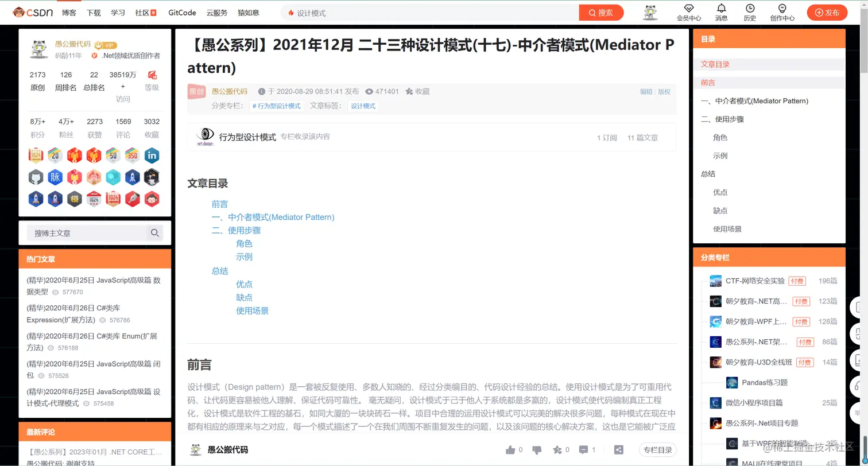Image resolution: width=868 pixels, height=466 pixels.
Task: Expand the column list via 专栏目录 button
Action: point(658,450)
